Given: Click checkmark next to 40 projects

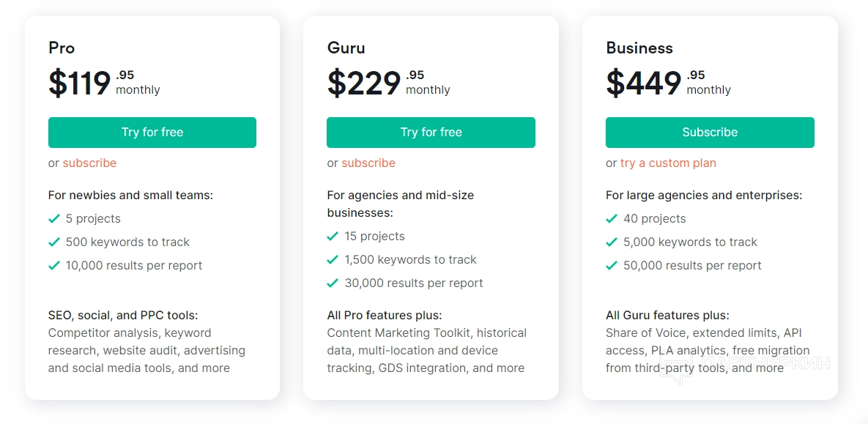Looking at the screenshot, I should click(612, 219).
